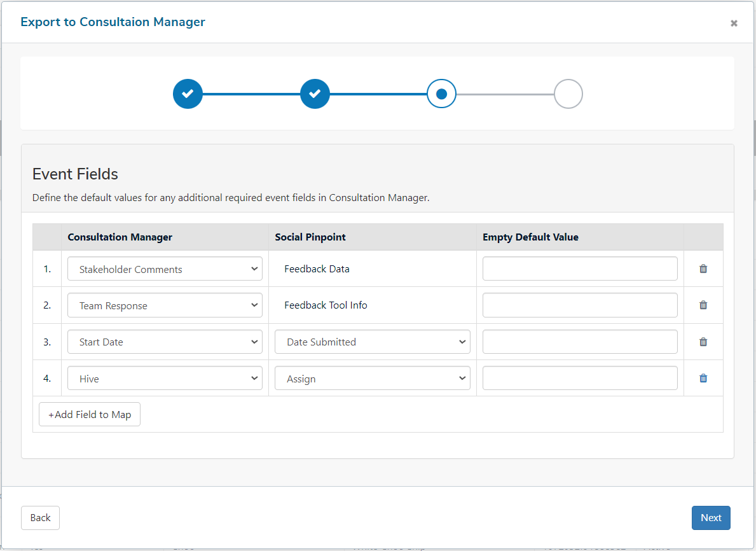Jump to the final fourth wizard step
The height and width of the screenshot is (551, 756).
[568, 94]
